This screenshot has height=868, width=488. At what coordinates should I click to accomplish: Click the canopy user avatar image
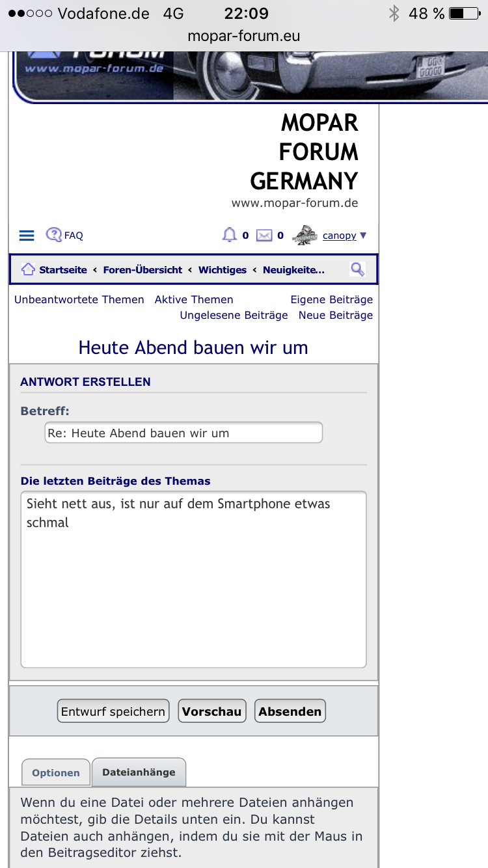coord(305,235)
